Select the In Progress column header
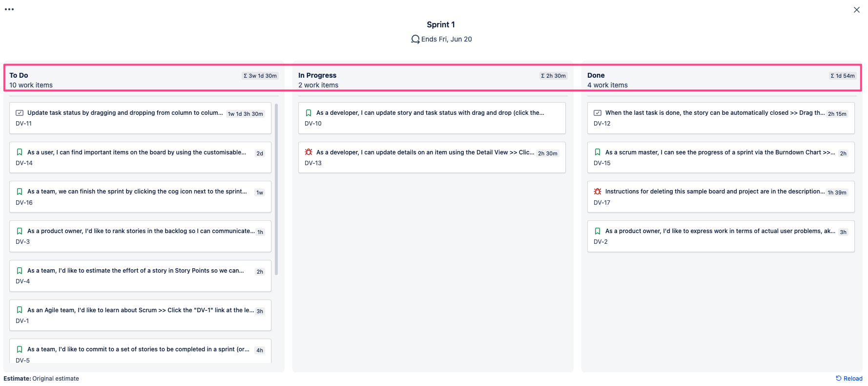868x386 pixels. tap(317, 75)
